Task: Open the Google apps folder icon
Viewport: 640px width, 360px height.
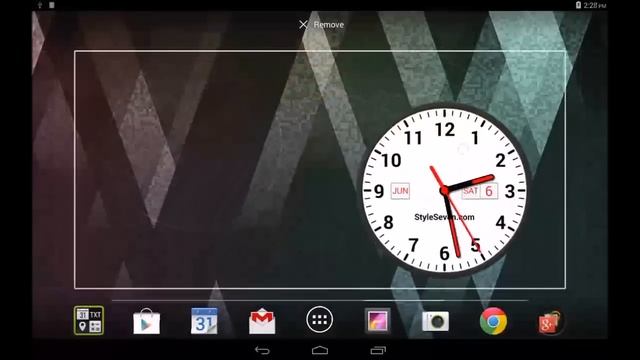Action: point(89,320)
